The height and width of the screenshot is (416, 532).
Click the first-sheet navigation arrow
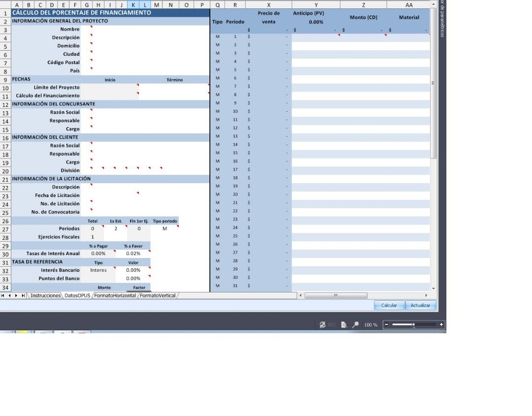3,295
